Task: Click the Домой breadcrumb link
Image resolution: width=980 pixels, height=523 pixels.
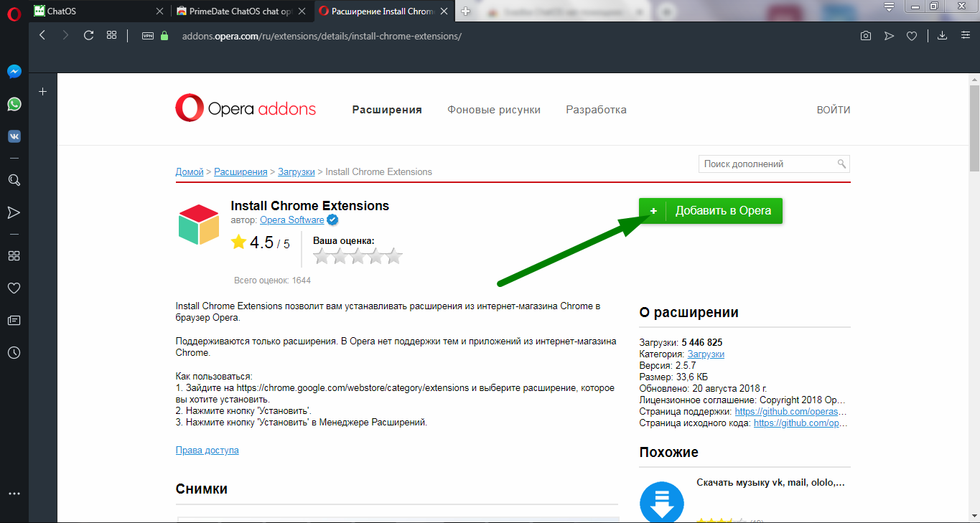Action: [x=190, y=171]
